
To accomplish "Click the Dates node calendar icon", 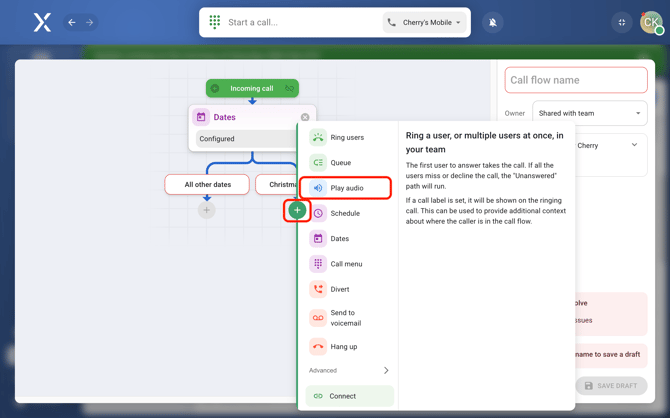I will click(x=201, y=117).
